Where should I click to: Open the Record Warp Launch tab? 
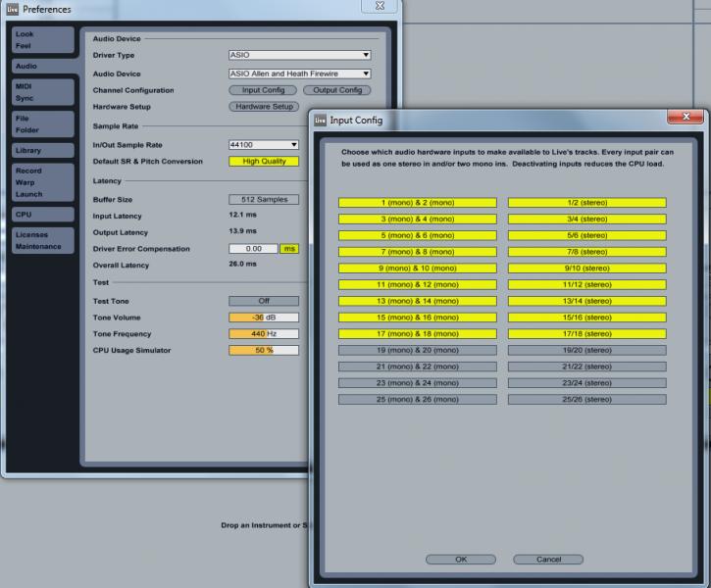pyautogui.click(x=42, y=182)
